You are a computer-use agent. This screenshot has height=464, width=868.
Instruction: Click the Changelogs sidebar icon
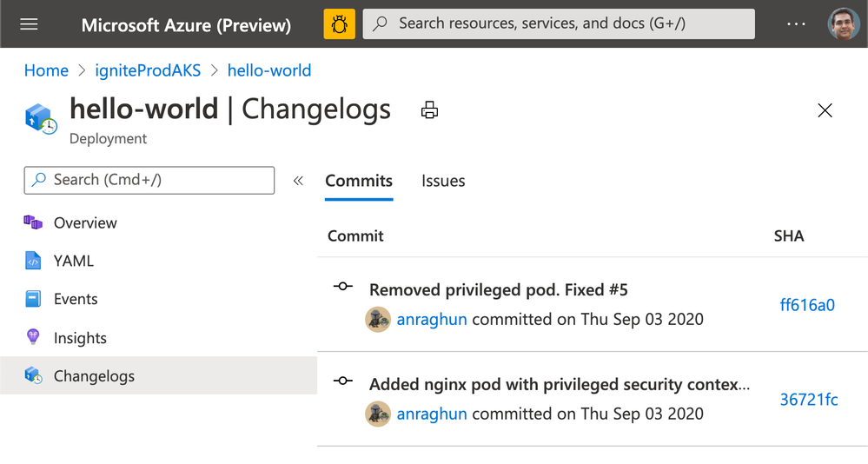pos(33,375)
